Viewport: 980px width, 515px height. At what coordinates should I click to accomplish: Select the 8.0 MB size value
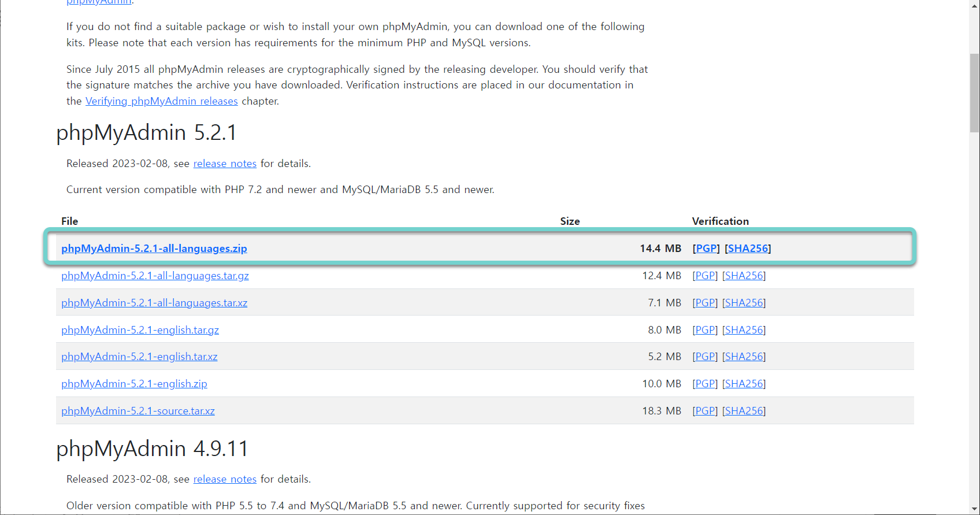[665, 330]
